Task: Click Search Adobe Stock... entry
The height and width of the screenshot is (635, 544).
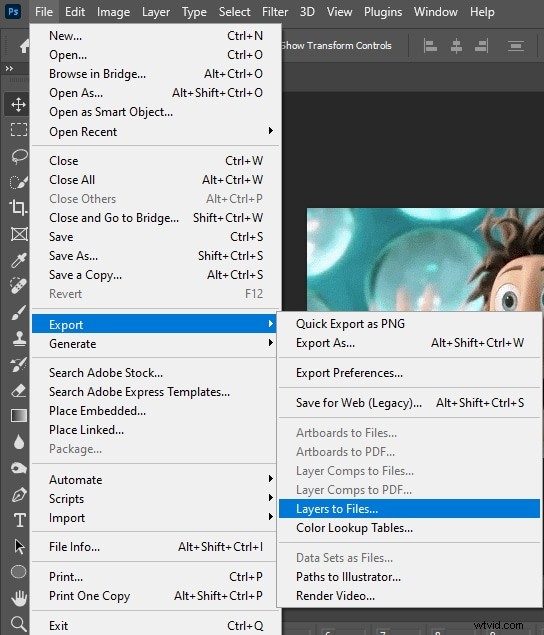Action: [x=154, y=373]
